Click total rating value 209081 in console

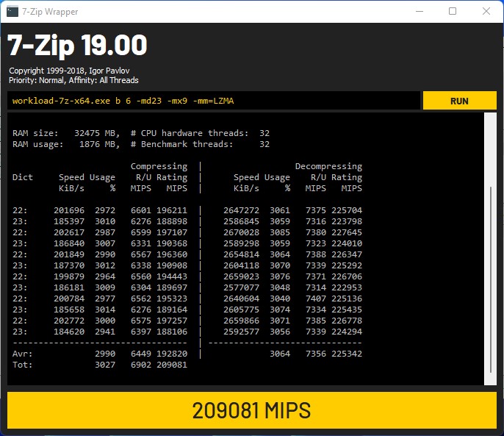tap(172, 365)
